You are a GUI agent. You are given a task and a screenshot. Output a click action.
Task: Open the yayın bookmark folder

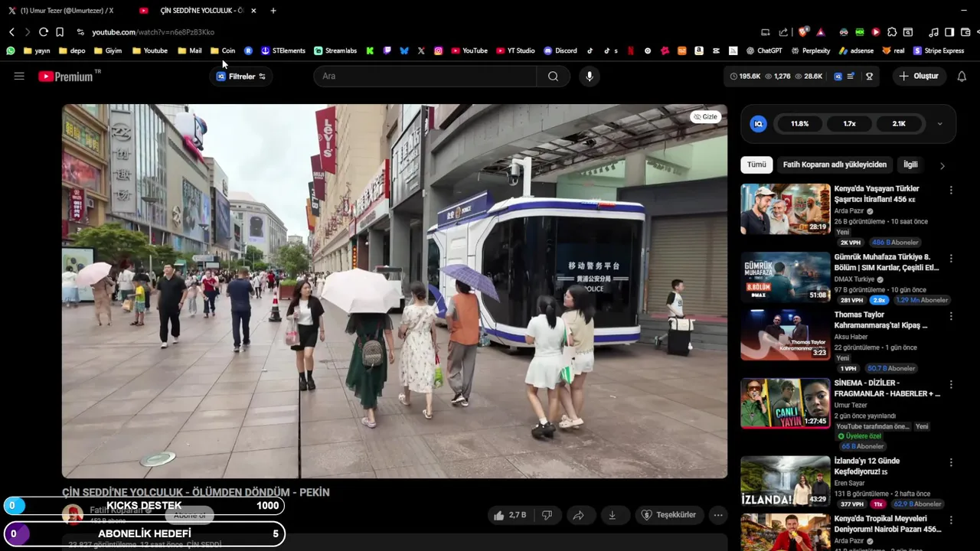click(x=37, y=51)
